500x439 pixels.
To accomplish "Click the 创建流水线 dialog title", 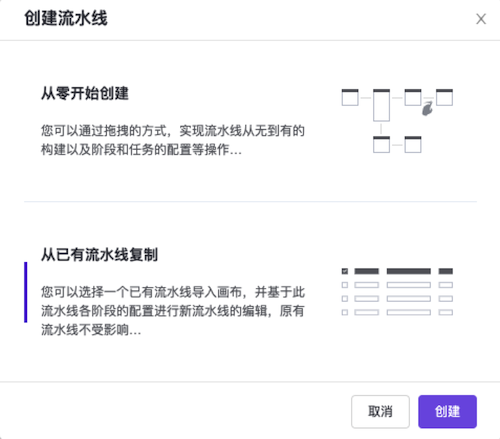I will (66, 18).
